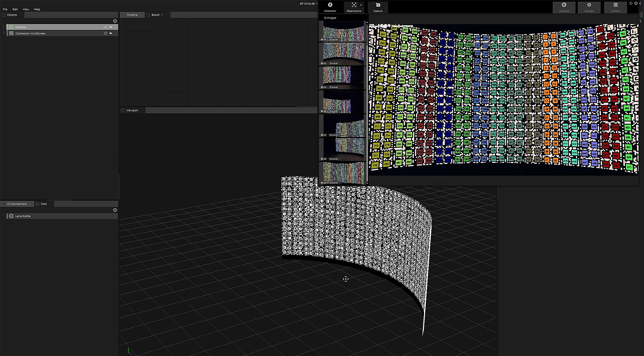Switch to the Pool tab
Screen dimensions: 644x356
pos(44,204)
